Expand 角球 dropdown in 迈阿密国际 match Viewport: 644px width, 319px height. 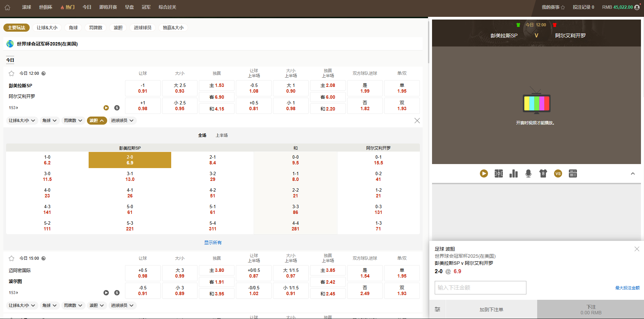pyautogui.click(x=50, y=306)
